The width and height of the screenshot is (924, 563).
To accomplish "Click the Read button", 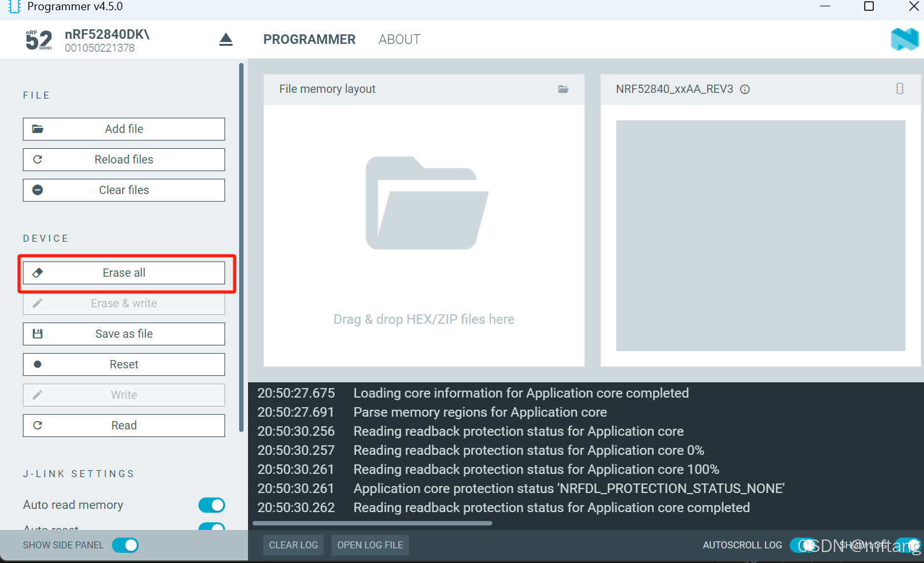I will pyautogui.click(x=124, y=426).
